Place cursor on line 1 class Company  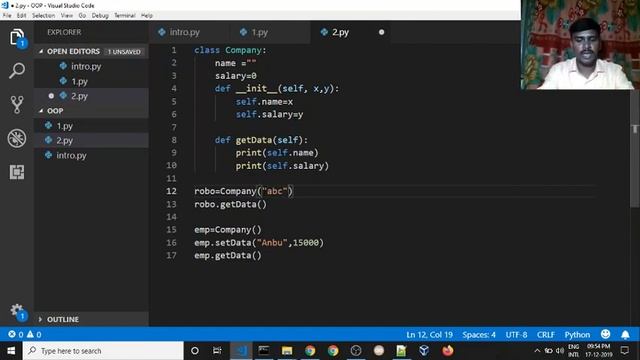[230, 50]
